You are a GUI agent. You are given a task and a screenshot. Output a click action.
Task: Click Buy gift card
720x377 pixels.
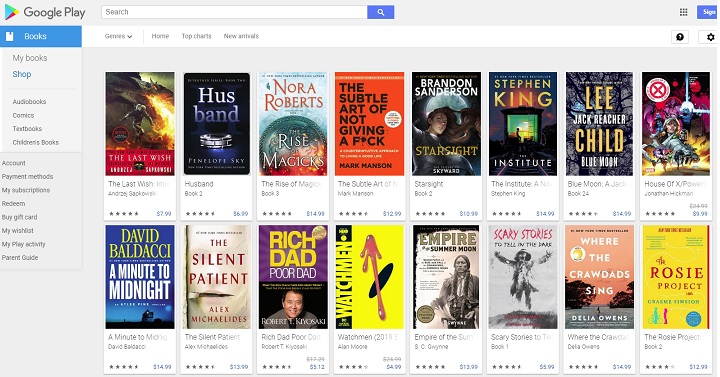coord(19,217)
